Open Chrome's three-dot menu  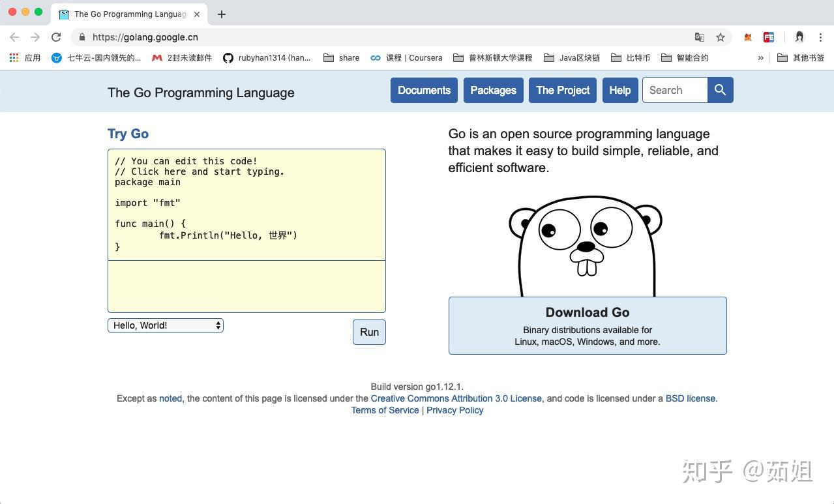pyautogui.click(x=820, y=37)
